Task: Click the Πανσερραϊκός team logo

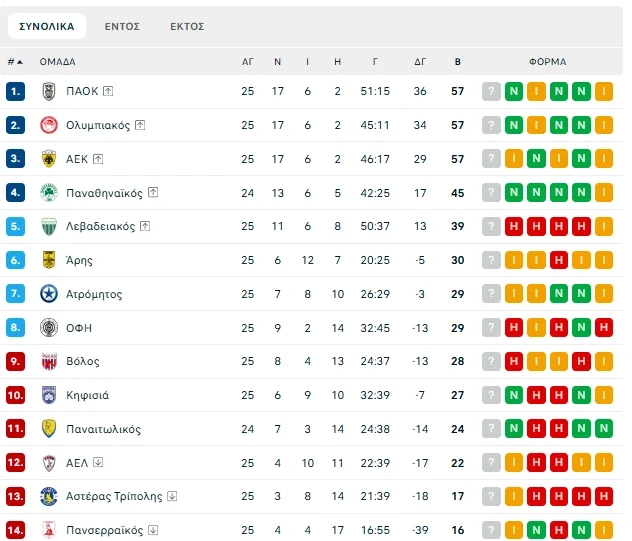Action: [48, 530]
